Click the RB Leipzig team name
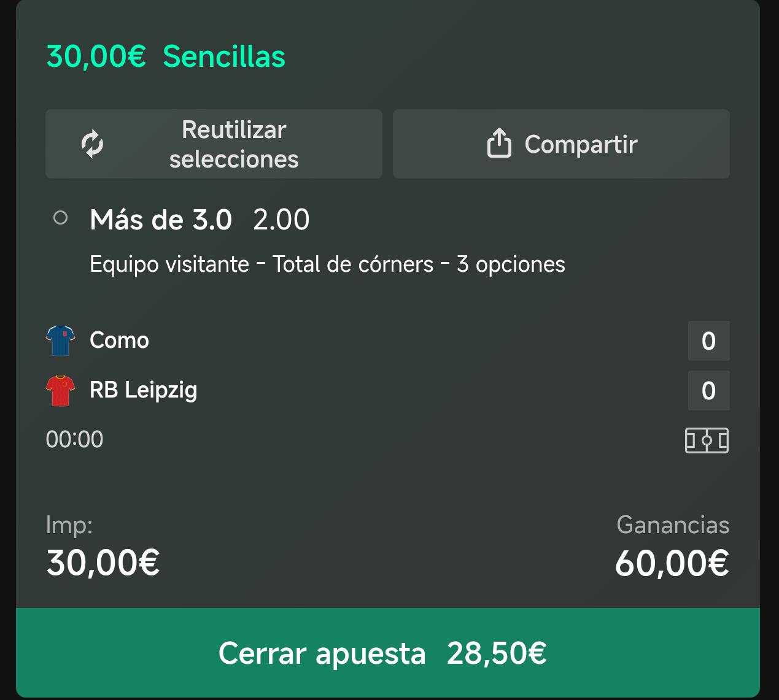The width and height of the screenshot is (779, 700). click(x=144, y=390)
